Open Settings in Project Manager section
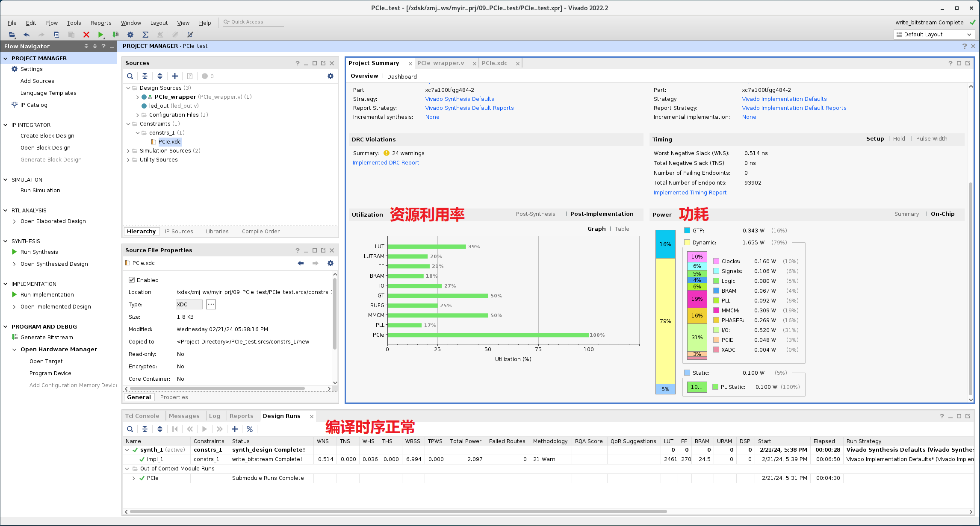Image resolution: width=980 pixels, height=526 pixels. click(x=31, y=69)
